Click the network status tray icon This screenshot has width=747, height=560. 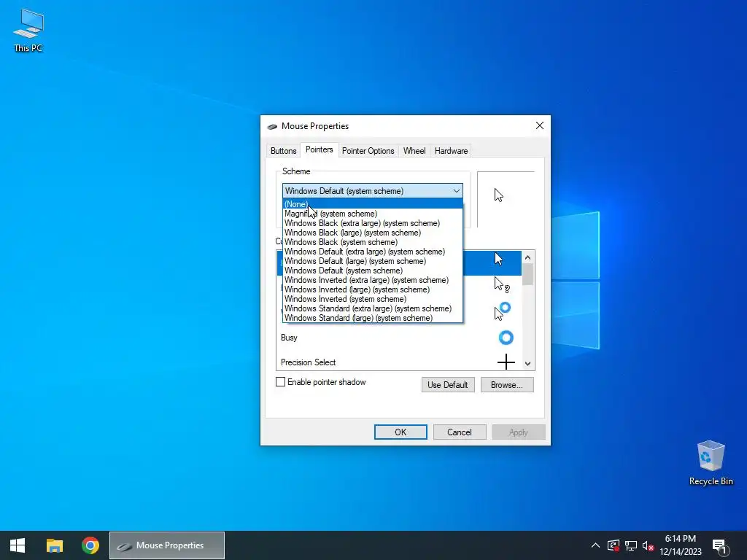tap(631, 545)
